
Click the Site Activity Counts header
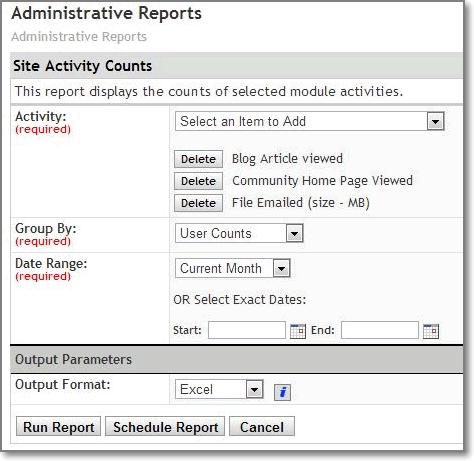coord(82,66)
